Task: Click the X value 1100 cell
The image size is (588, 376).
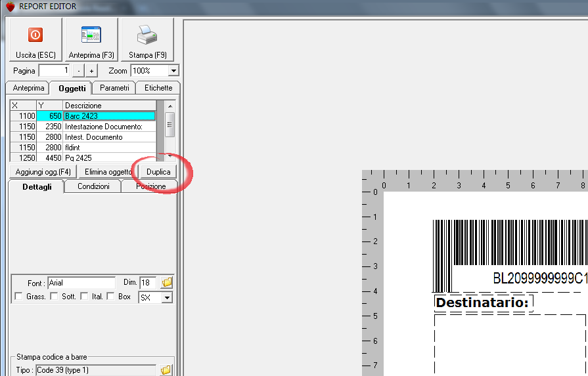Action: pos(23,116)
